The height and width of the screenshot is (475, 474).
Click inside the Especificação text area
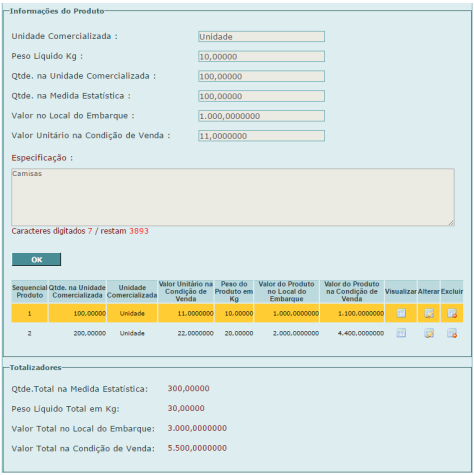[233, 197]
